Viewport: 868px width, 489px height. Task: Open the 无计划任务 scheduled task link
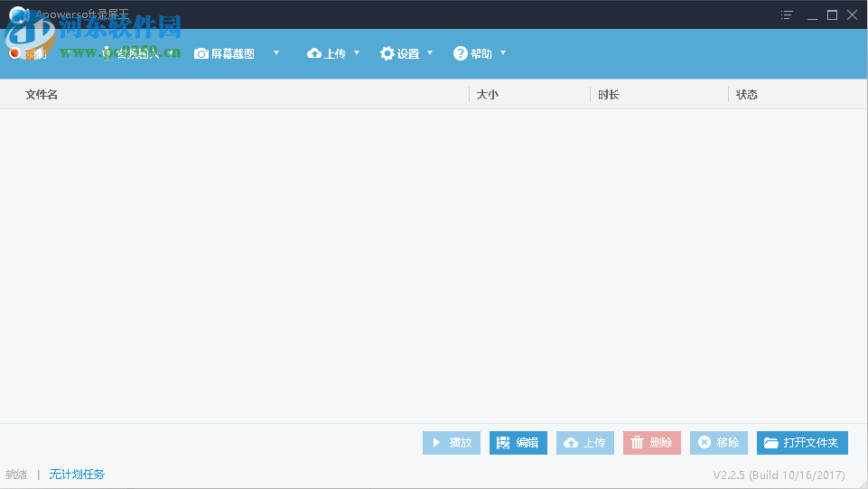(x=77, y=475)
